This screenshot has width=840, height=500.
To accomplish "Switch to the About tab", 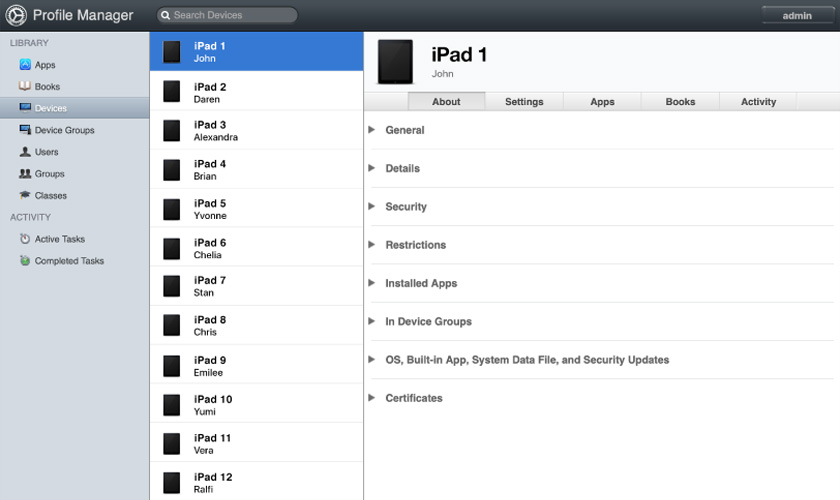I will click(446, 101).
